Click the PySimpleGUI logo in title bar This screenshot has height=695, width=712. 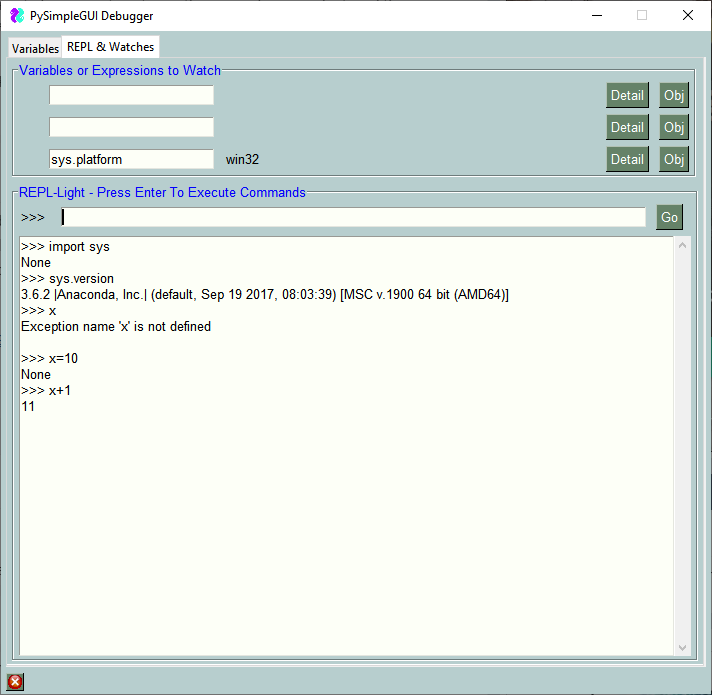pos(17,15)
